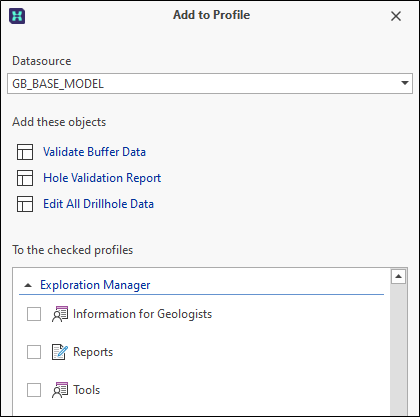
Task: Select the Tools profile label
Action: pyautogui.click(x=86, y=390)
